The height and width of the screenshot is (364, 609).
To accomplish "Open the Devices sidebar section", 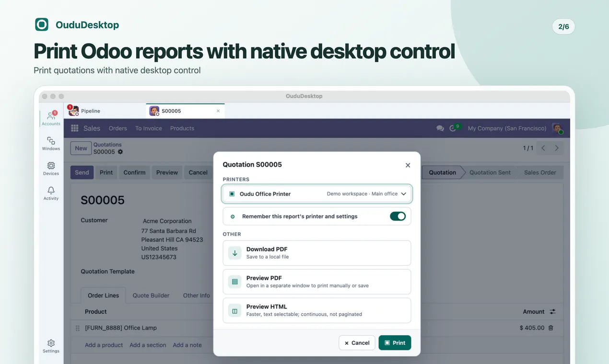I will click(51, 168).
